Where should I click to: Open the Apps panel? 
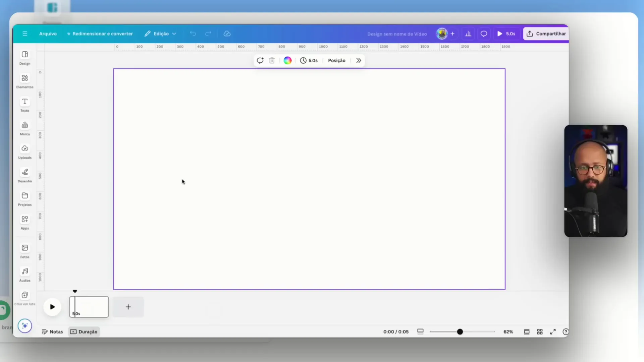[x=25, y=222]
